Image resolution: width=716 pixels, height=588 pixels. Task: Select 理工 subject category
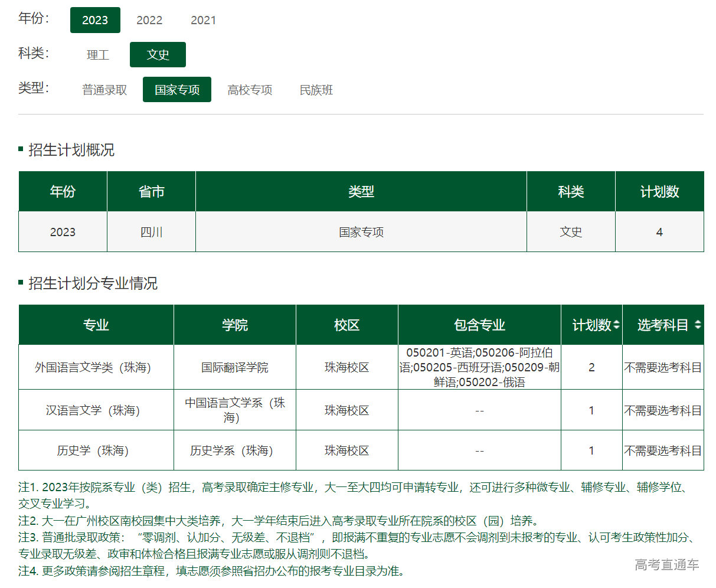pos(98,55)
